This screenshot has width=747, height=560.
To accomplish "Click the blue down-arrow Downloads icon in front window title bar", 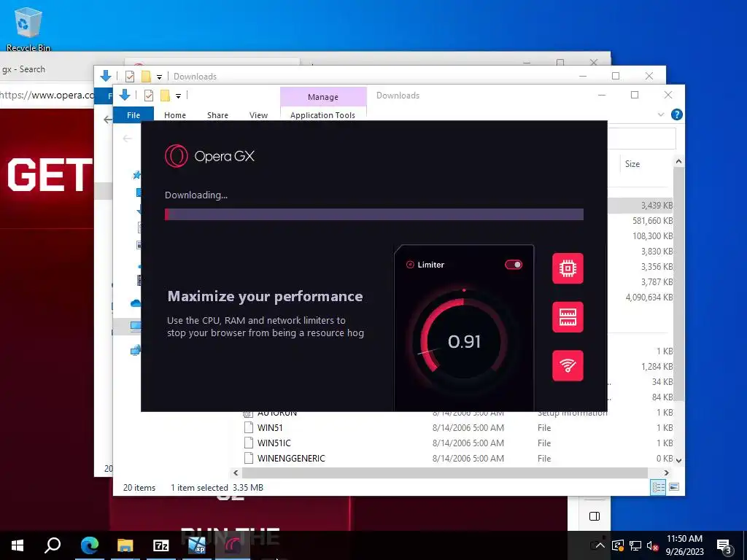I will 125,95.
